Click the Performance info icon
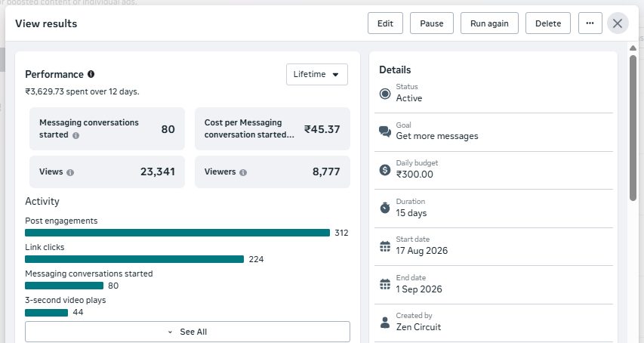The image size is (644, 343). click(91, 74)
